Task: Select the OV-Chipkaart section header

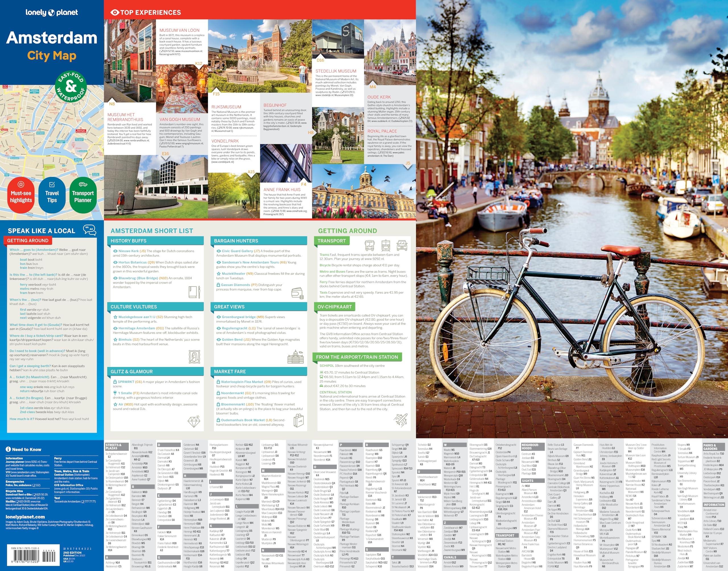Action: click(334, 307)
